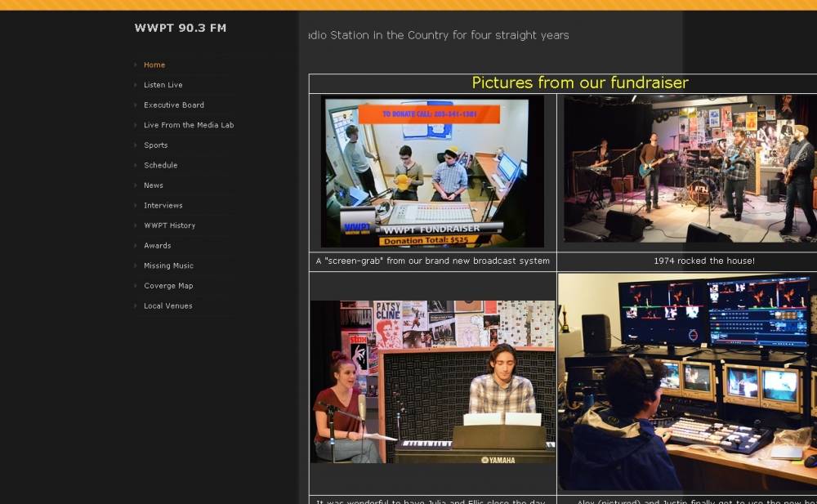Go to the Listen Live page

coord(163,85)
